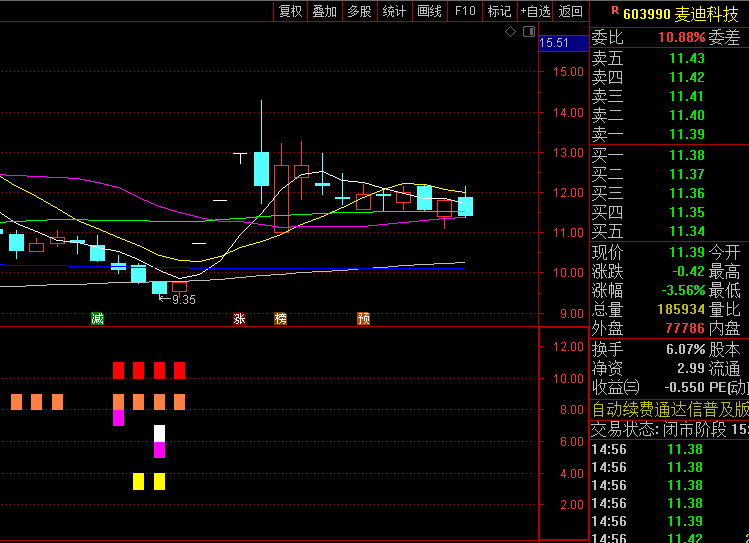
Task: Click the small diamond icon at chart top
Action: click(510, 32)
